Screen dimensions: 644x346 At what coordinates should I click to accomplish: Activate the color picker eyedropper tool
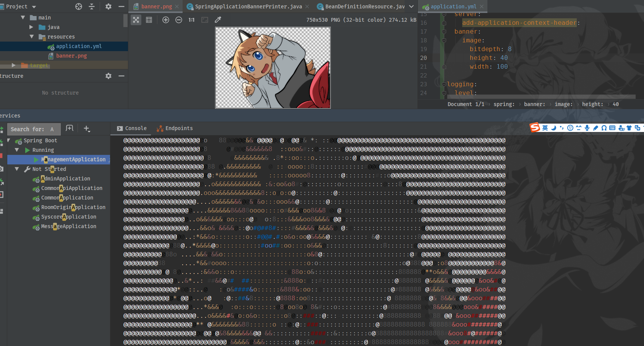pos(218,20)
